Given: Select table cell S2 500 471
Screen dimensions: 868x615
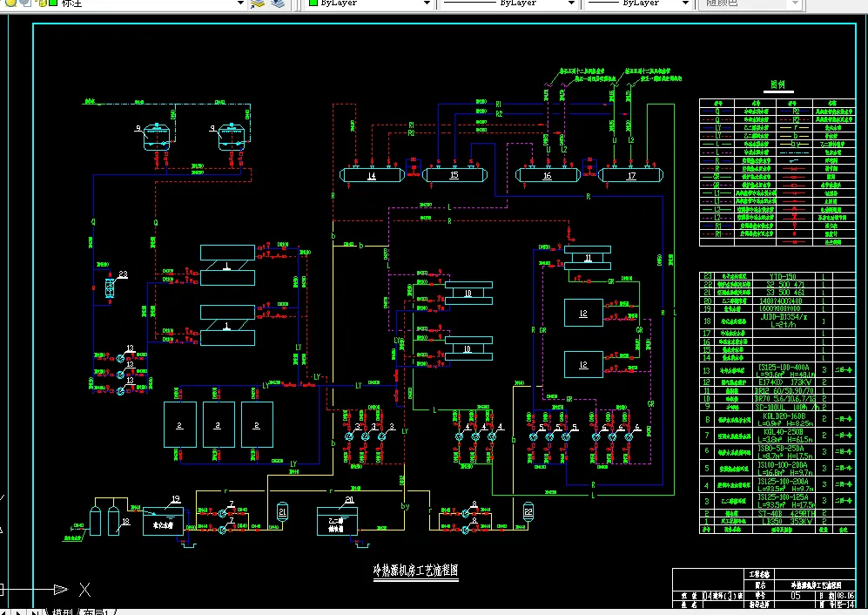Looking at the screenshot, I should pos(785,284).
